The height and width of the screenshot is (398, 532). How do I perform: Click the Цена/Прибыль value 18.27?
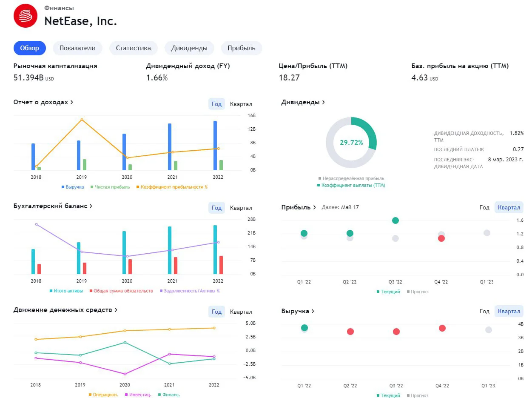click(x=289, y=78)
